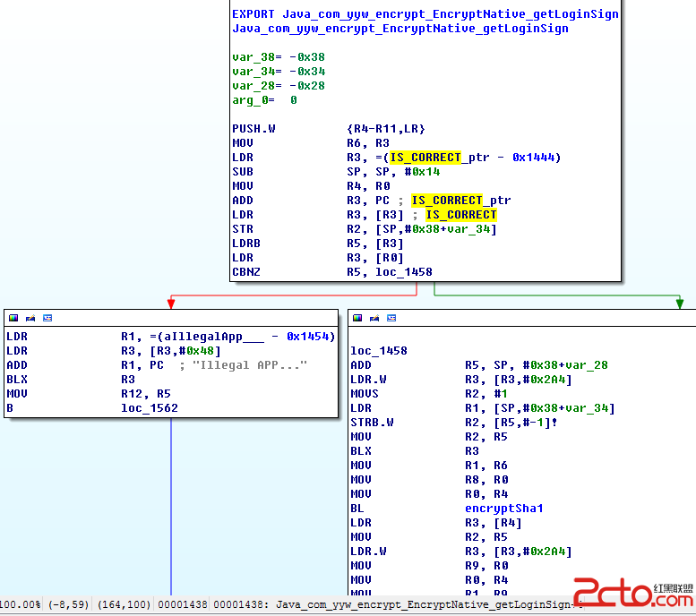Click the group icon of the Illegal APP node
The image size is (696, 616).
click(47, 318)
